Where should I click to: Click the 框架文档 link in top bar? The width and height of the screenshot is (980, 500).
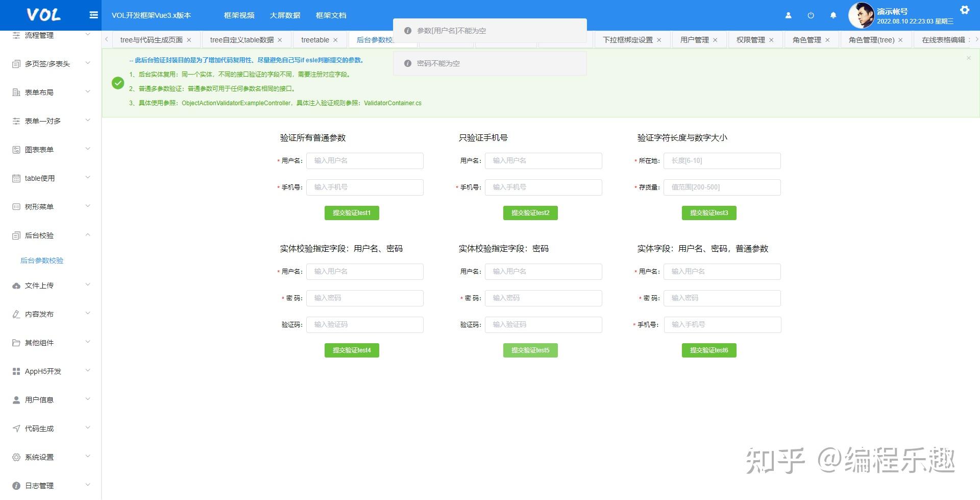(330, 15)
